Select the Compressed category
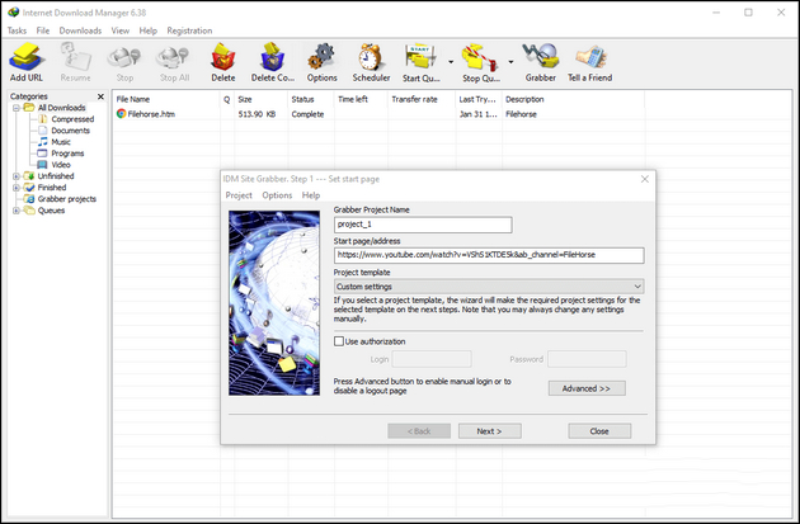The image size is (800, 524). pos(66,119)
